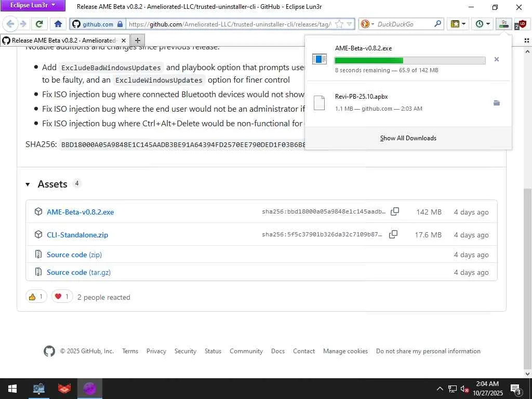This screenshot has height=399, width=532.
Task: Close the Release AME Beta tab
Action: coord(124,41)
